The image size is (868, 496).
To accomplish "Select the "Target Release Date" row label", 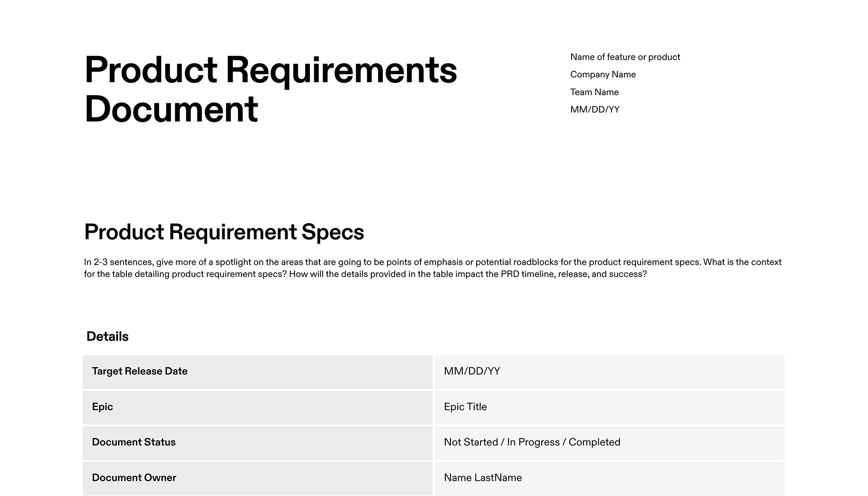I will tap(140, 371).
